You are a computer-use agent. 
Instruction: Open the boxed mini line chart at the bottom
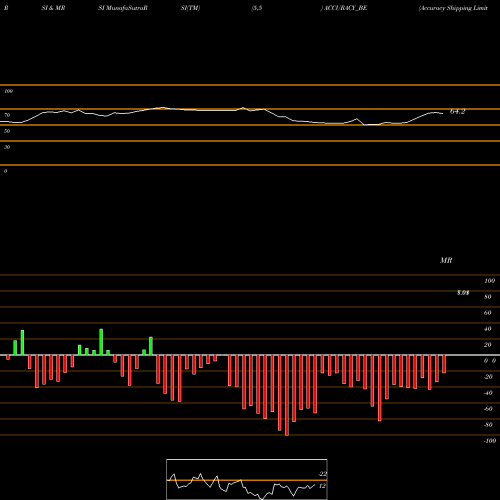coord(247,479)
